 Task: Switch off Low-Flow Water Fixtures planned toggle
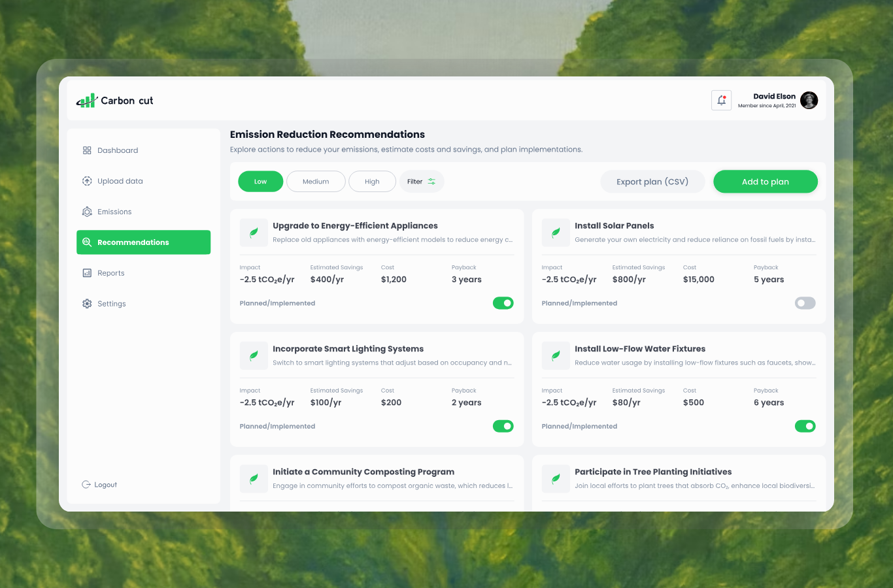tap(805, 426)
